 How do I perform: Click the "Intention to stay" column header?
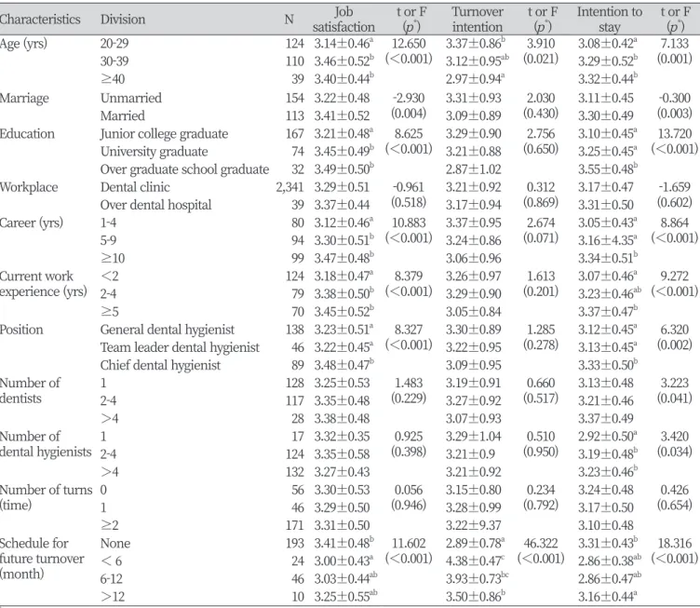point(610,20)
